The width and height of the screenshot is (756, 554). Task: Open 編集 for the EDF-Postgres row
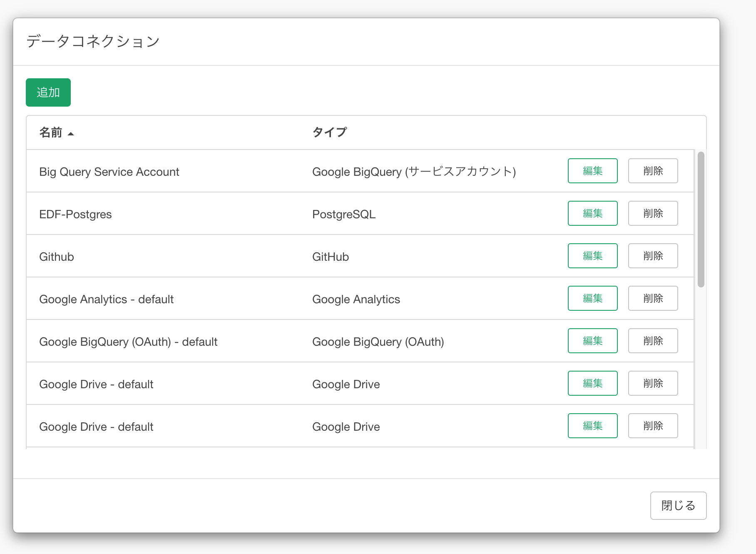tap(592, 213)
